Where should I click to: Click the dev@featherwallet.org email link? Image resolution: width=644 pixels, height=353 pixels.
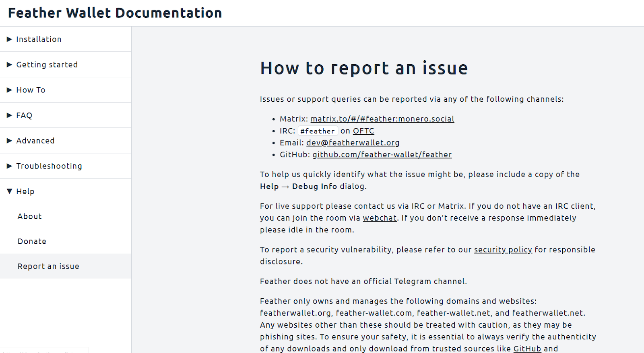[x=353, y=143]
